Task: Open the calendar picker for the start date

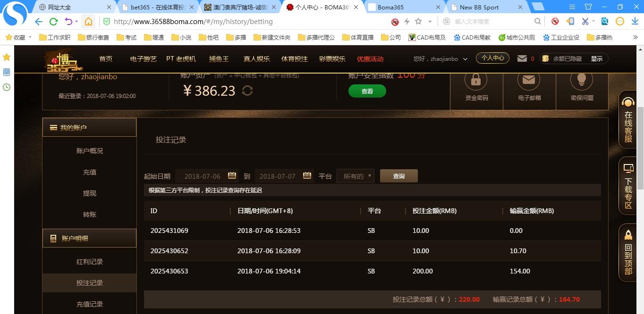Action: click(x=231, y=175)
